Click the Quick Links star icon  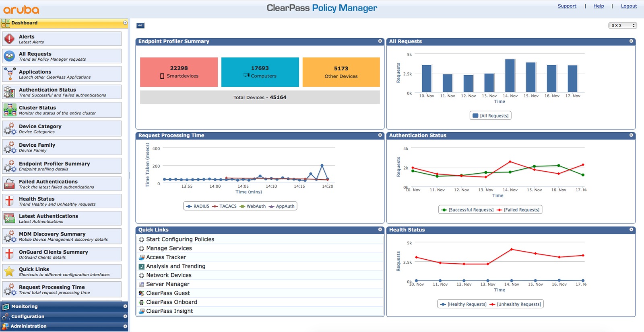pos(9,272)
